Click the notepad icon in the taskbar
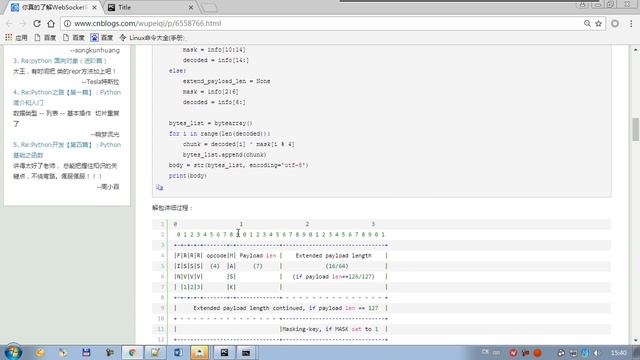 pos(155,353)
